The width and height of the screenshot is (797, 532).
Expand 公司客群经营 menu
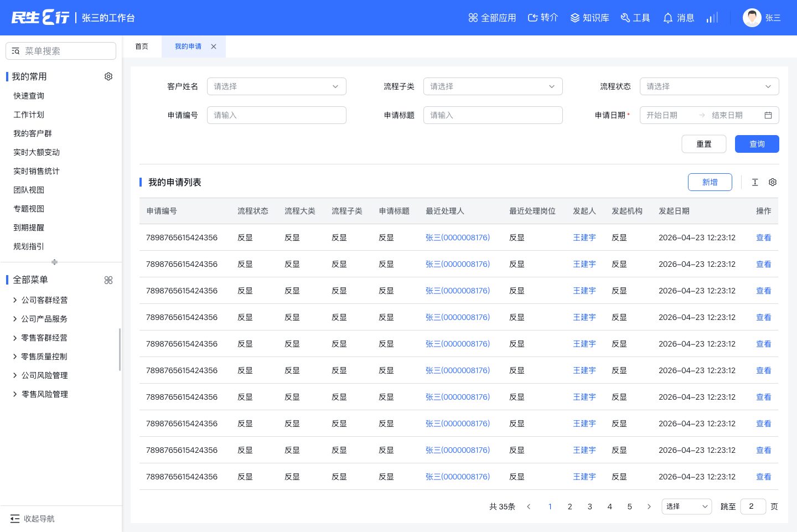pyautogui.click(x=40, y=300)
